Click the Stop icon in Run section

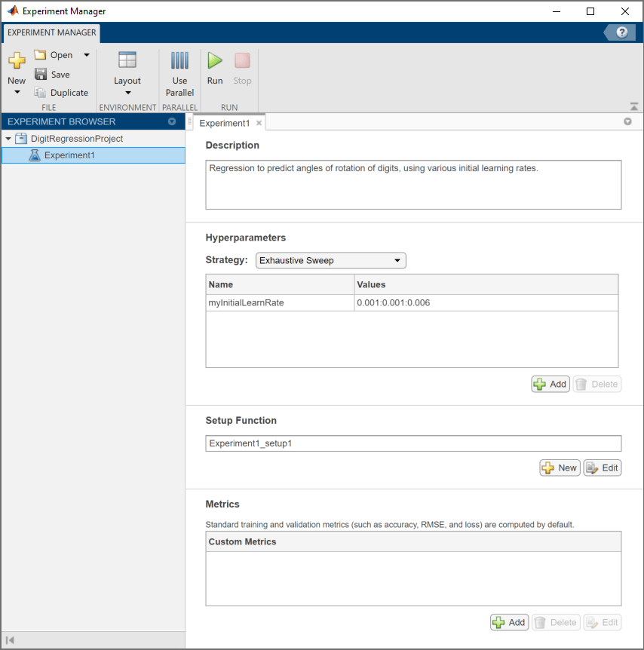point(243,60)
